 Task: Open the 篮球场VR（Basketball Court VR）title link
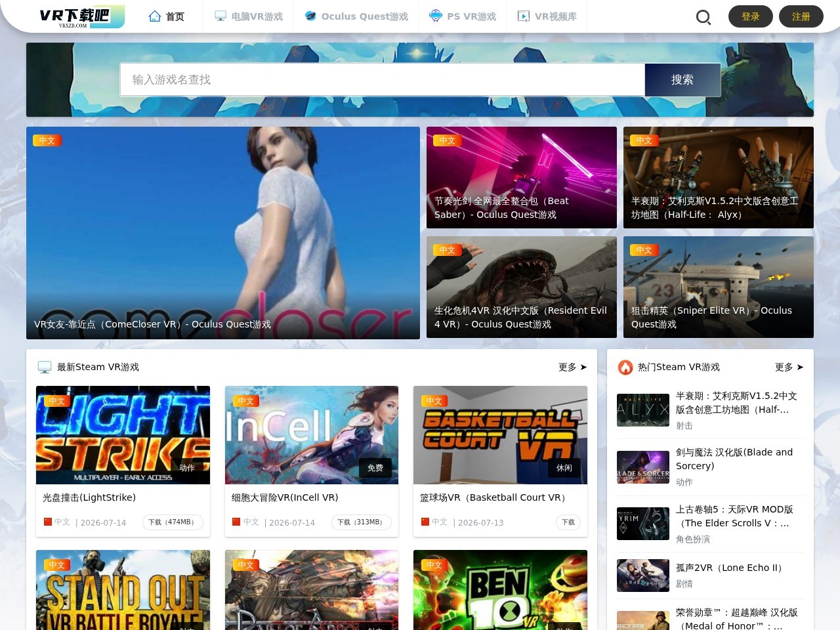tap(495, 497)
